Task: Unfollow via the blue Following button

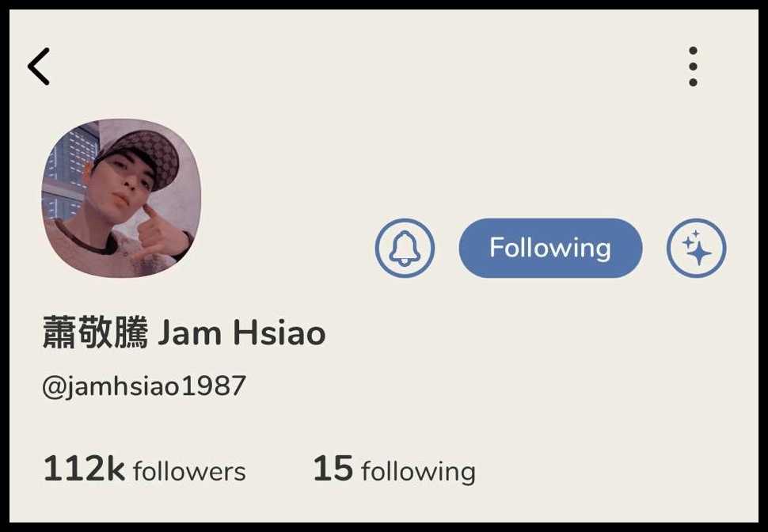Action: click(x=550, y=248)
